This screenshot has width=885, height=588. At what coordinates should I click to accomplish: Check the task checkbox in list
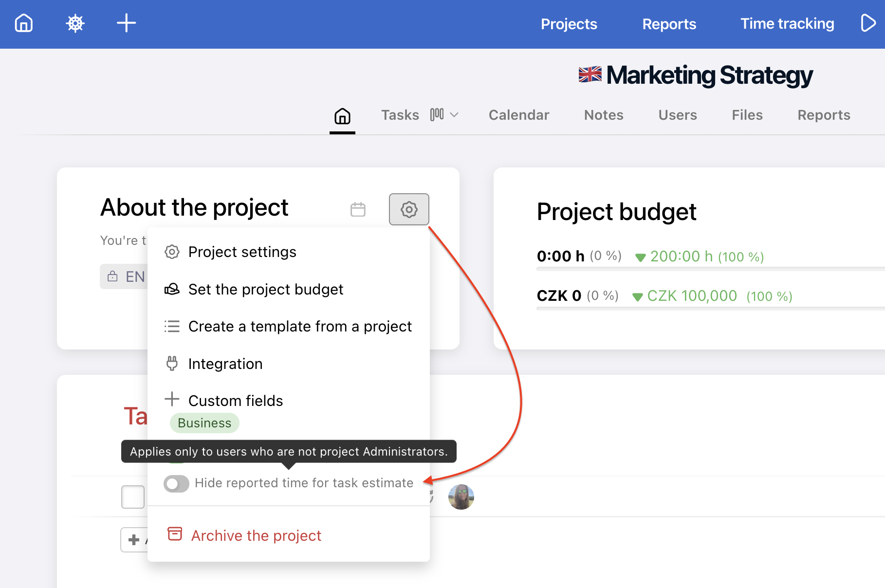tap(133, 497)
